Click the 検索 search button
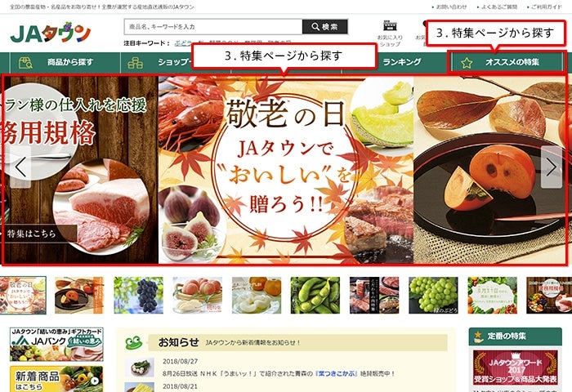572x392 pixels. pos(324,27)
